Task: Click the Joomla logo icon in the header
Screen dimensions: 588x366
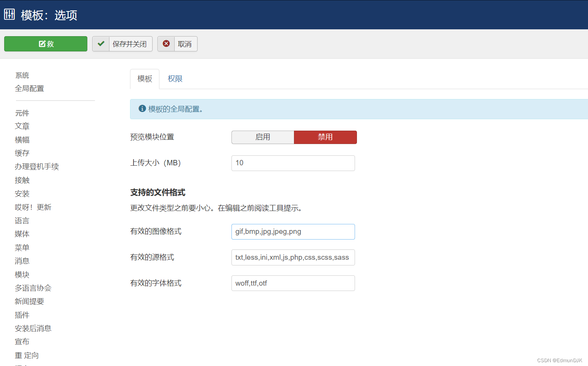Action: pyautogui.click(x=9, y=14)
